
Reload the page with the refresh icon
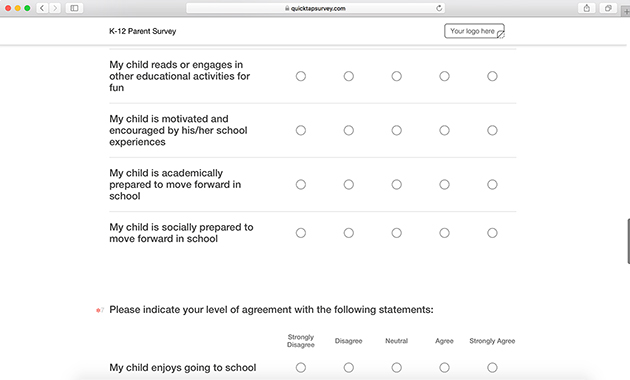tap(439, 8)
